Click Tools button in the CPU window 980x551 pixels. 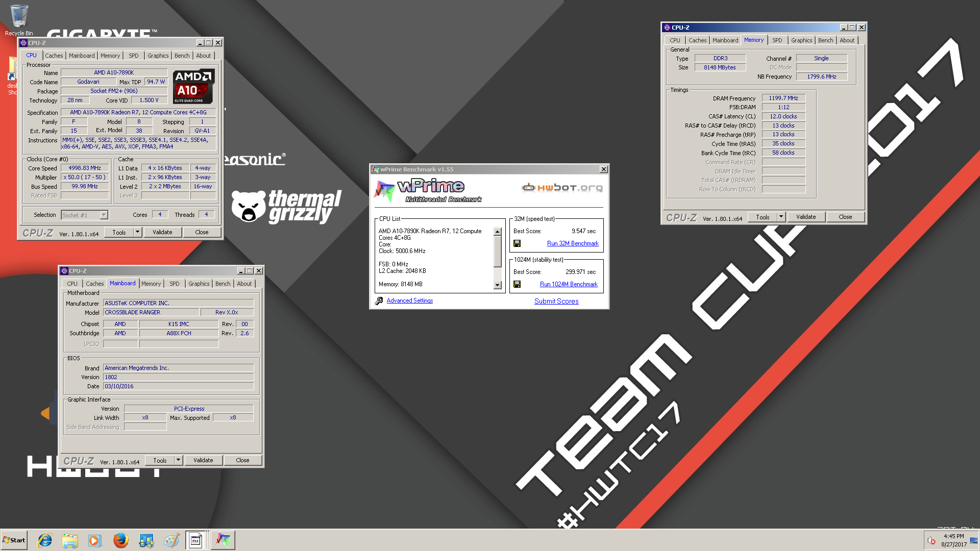(x=119, y=232)
